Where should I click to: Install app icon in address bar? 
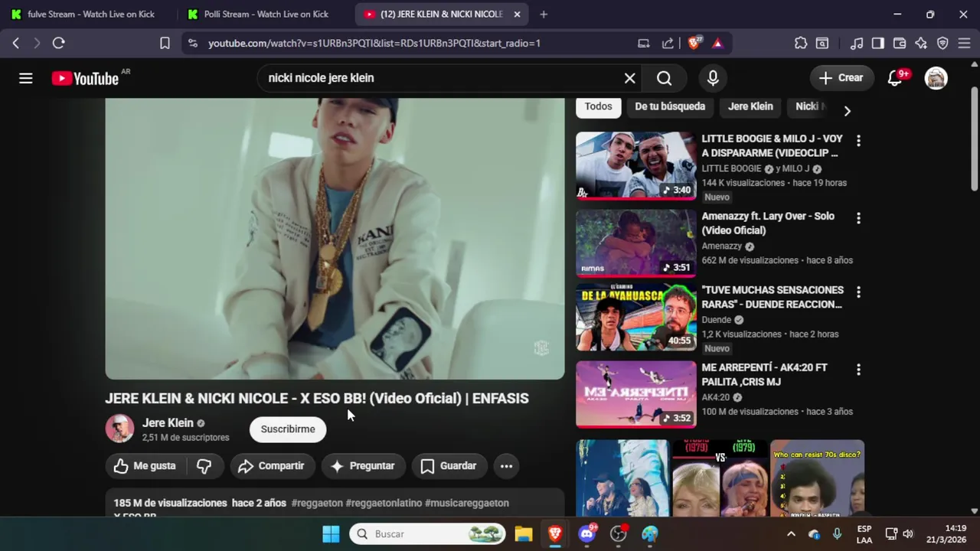pyautogui.click(x=644, y=43)
